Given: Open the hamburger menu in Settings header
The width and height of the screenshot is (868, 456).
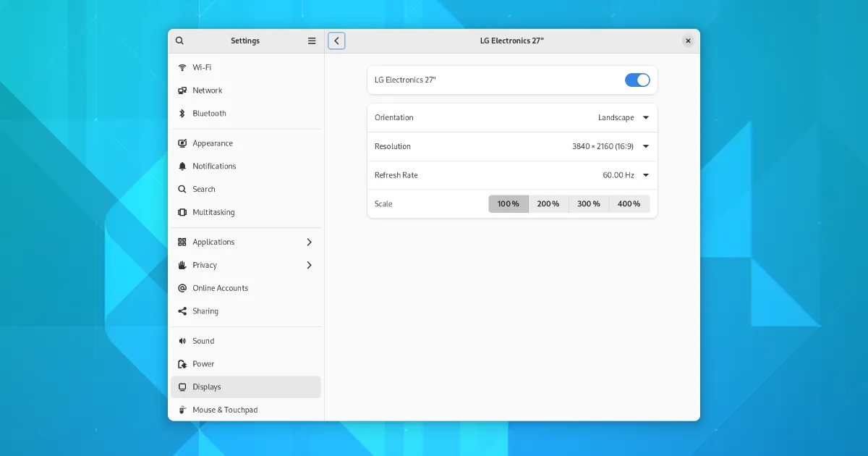Looking at the screenshot, I should pos(312,41).
